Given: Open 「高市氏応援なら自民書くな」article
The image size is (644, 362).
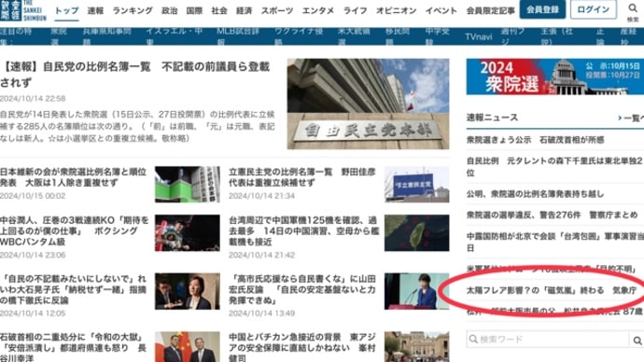Looking at the screenshot, I should tap(302, 290).
